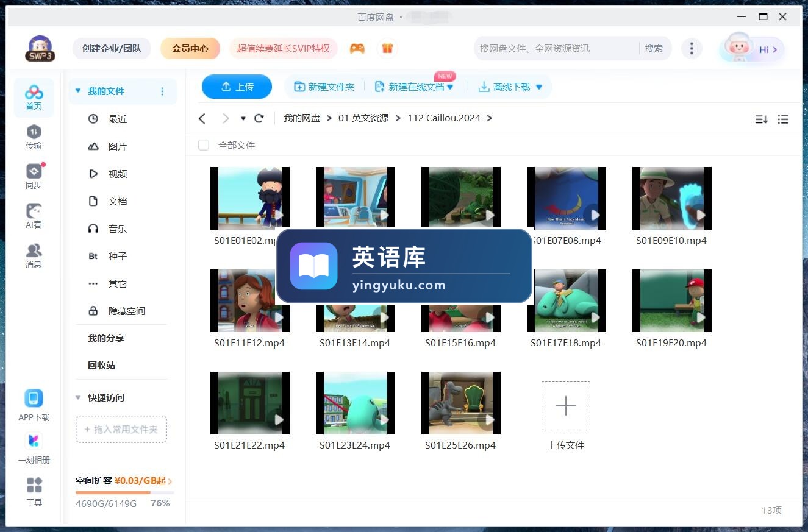
Task: Click the 搜索 search button
Action: coord(654,48)
